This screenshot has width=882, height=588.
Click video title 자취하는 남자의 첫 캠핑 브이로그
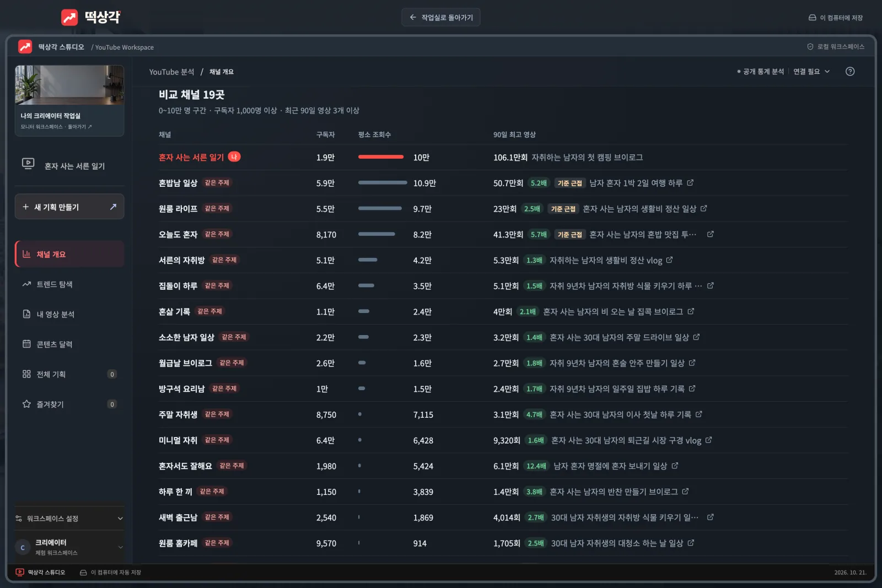(587, 157)
